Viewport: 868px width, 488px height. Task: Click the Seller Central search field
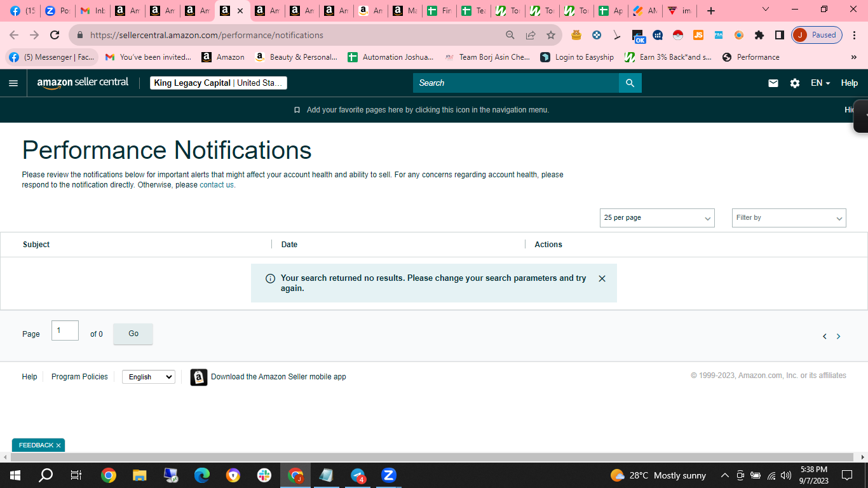coord(516,83)
